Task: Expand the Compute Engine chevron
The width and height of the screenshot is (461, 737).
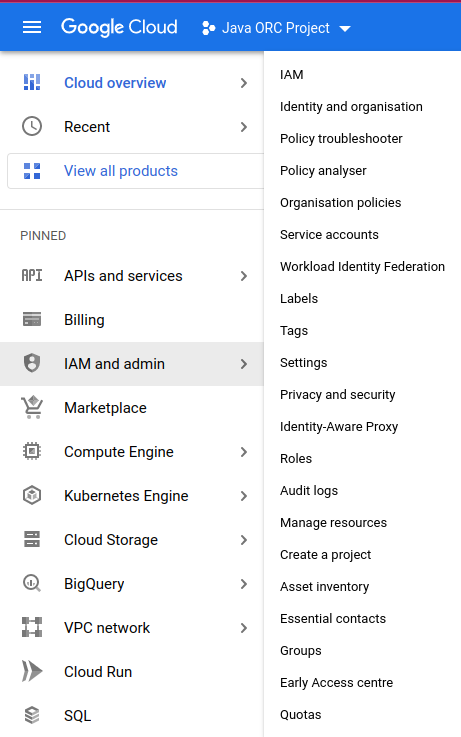Action: click(x=243, y=452)
